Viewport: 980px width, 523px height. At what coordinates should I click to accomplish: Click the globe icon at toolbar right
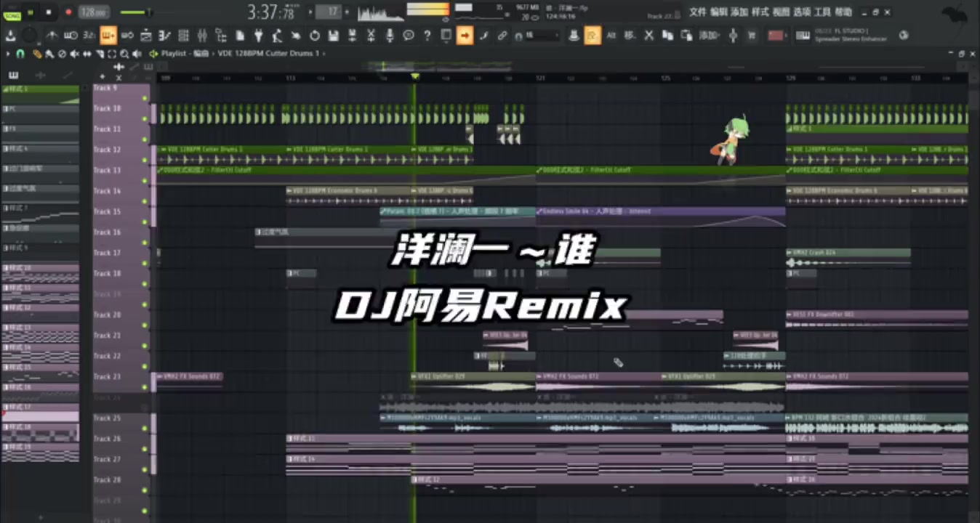pos(904,35)
